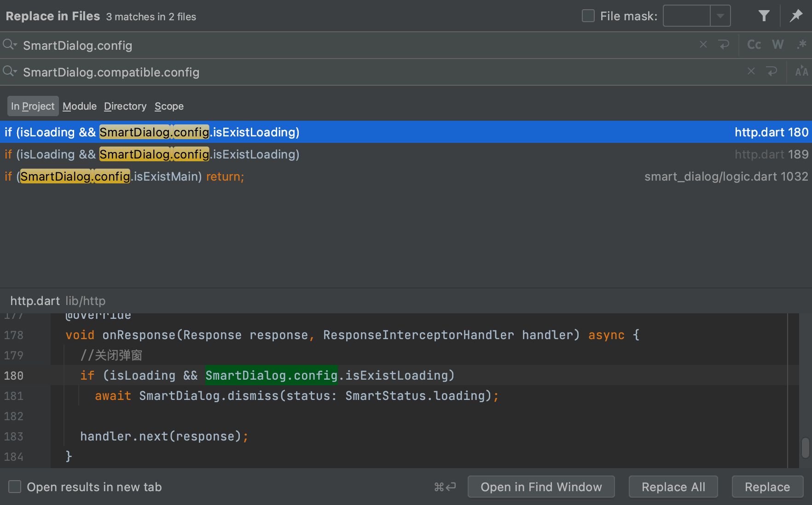
Task: Select http.dart 189 match row
Action: [406, 154]
